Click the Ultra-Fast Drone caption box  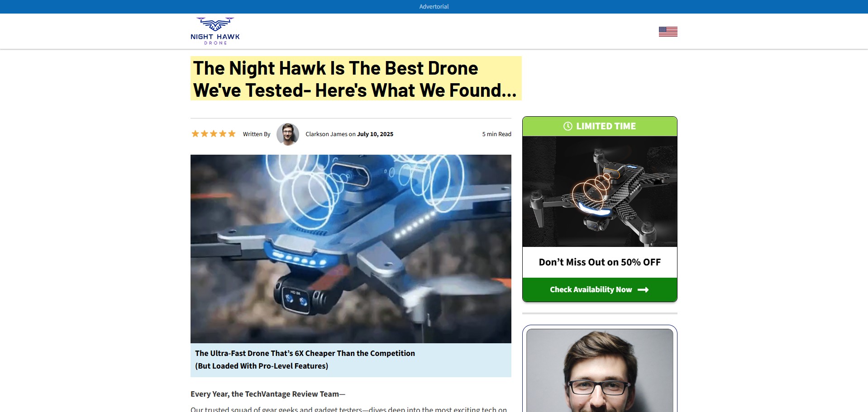[x=351, y=360]
